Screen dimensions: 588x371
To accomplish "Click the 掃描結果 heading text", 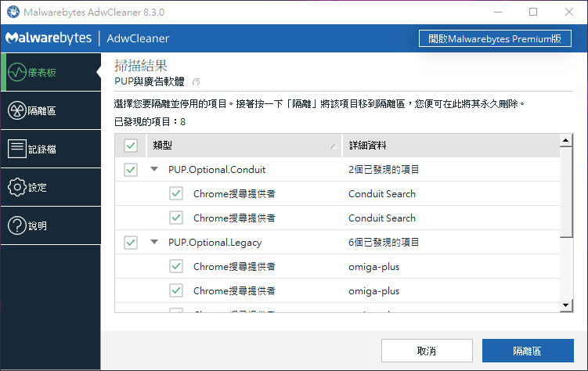I will (141, 66).
